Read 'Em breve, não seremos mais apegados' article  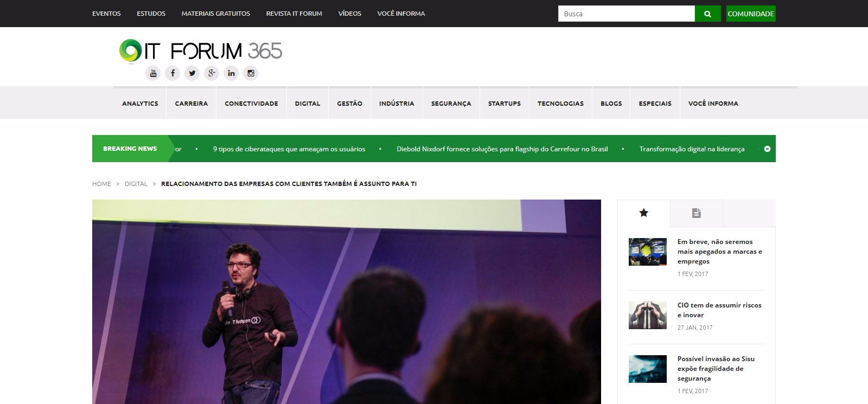click(720, 252)
